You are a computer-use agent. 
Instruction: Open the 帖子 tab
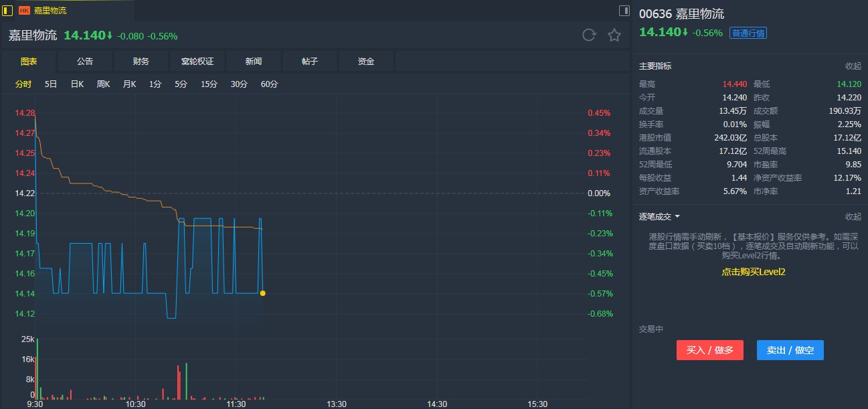pos(310,62)
